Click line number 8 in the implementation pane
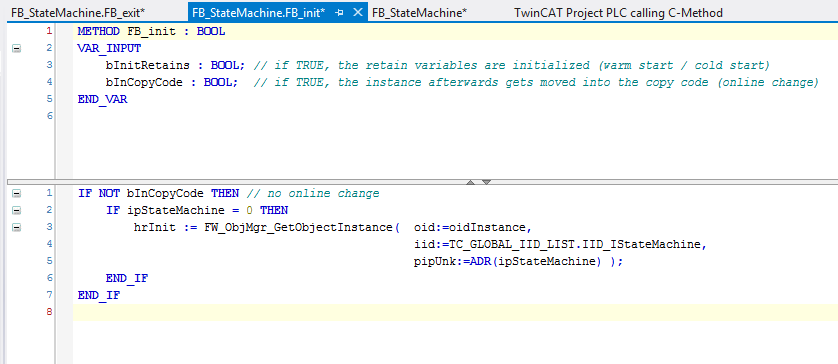This screenshot has width=838, height=364. (50, 312)
